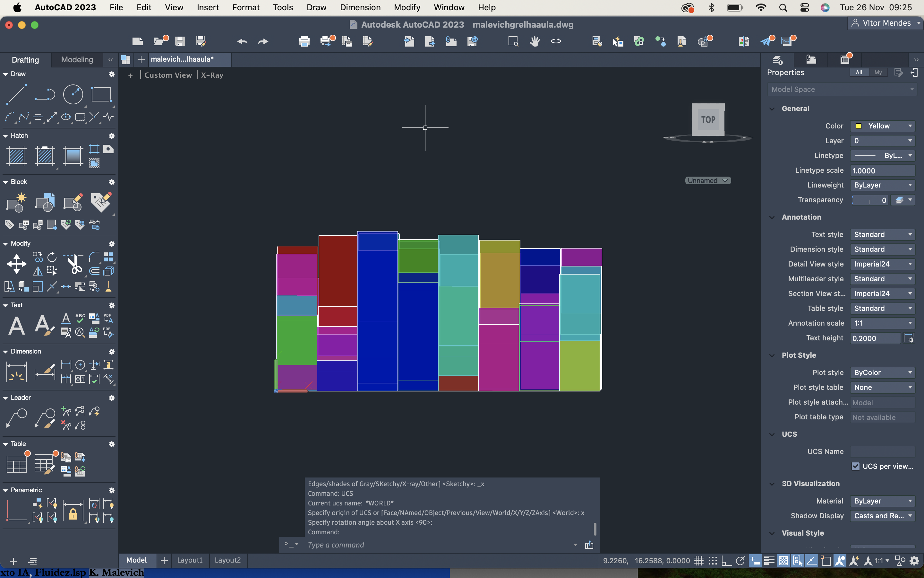The width and height of the screenshot is (924, 578).
Task: Collapse the Draw tool panel
Action: click(5, 74)
